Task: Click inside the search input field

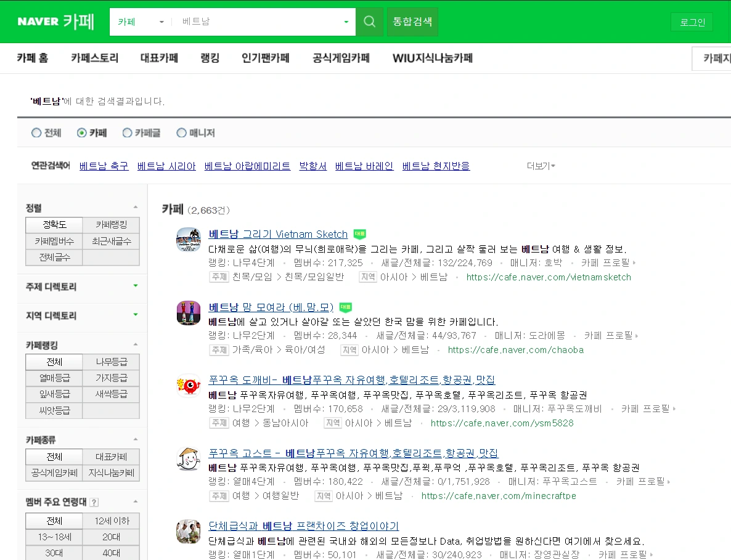Action: [259, 21]
